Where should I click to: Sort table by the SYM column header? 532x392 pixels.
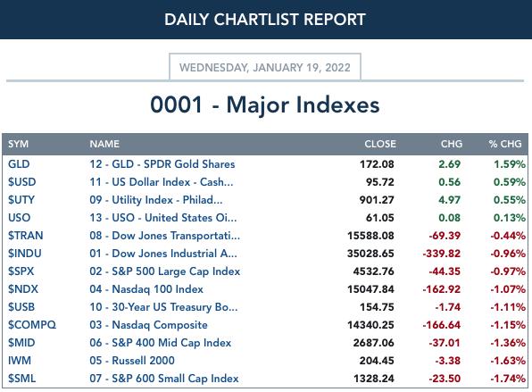click(x=19, y=144)
